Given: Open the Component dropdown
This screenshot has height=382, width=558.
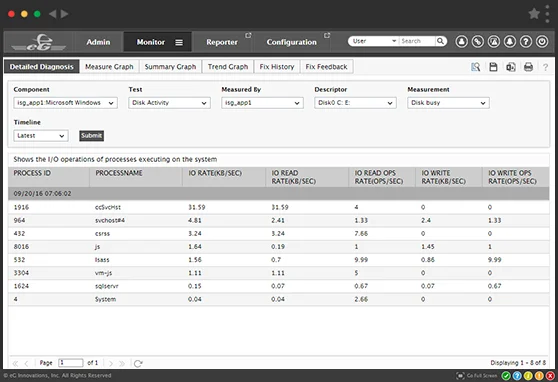Looking at the screenshot, I should pos(65,103).
